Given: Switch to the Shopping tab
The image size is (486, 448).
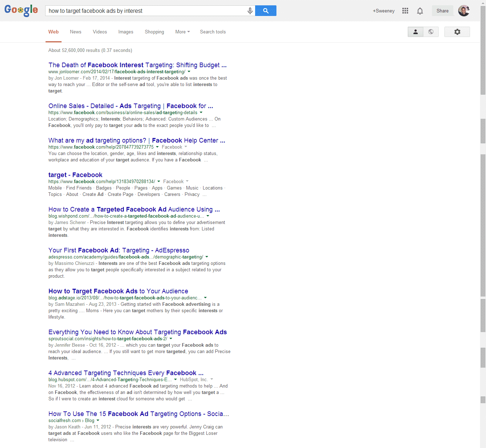Looking at the screenshot, I should 154,32.
